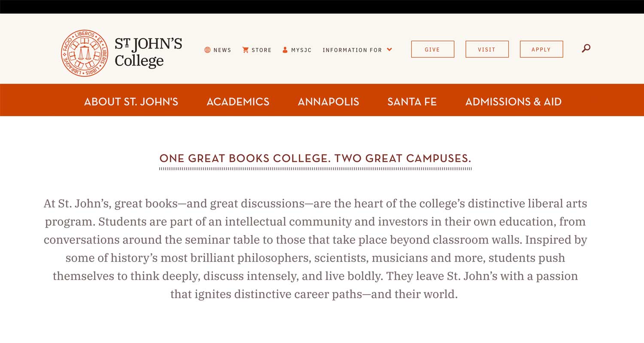
Task: Open the Store link text
Action: click(261, 50)
